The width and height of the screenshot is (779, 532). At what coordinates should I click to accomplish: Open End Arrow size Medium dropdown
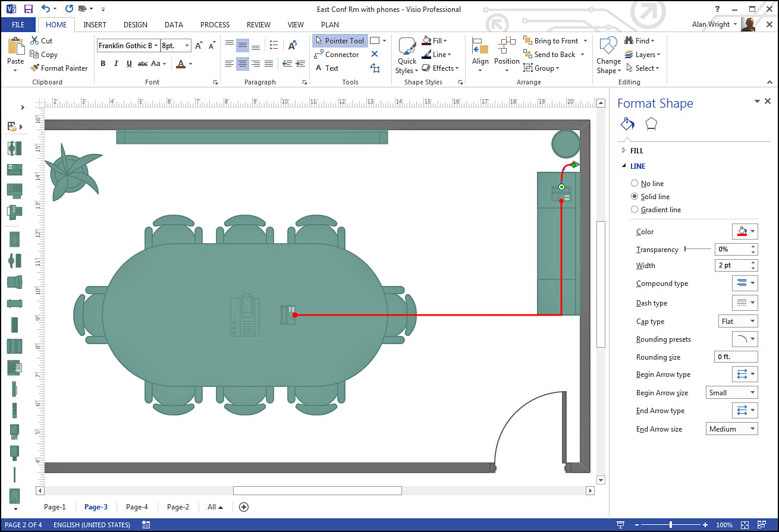(x=731, y=429)
